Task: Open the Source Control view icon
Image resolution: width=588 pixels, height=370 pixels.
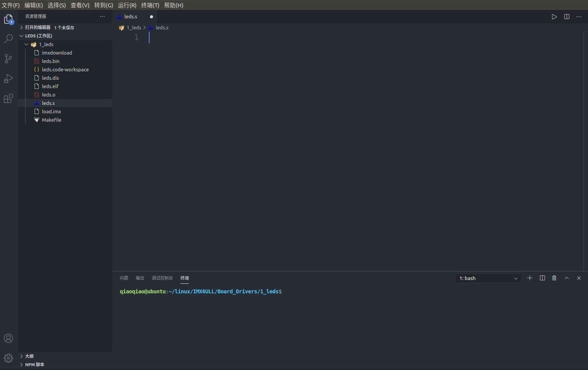Action: tap(8, 58)
